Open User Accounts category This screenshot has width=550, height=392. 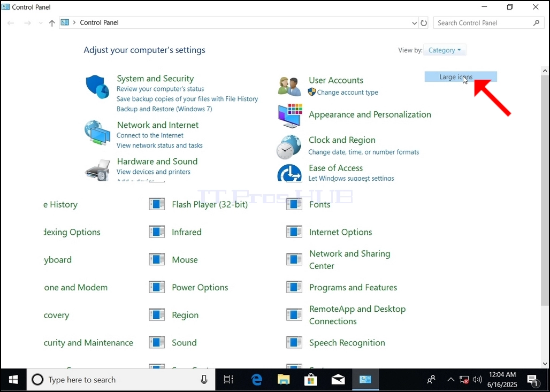pyautogui.click(x=335, y=80)
